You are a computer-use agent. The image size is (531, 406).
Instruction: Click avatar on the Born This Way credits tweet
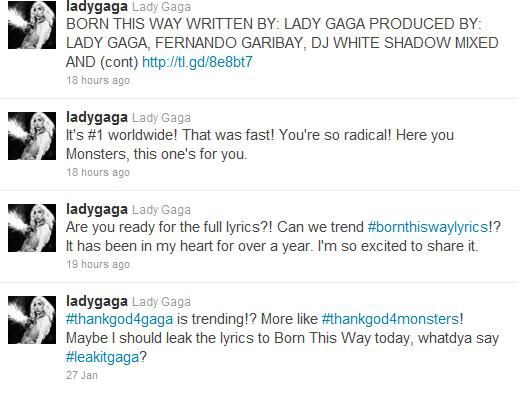[x=32, y=24]
